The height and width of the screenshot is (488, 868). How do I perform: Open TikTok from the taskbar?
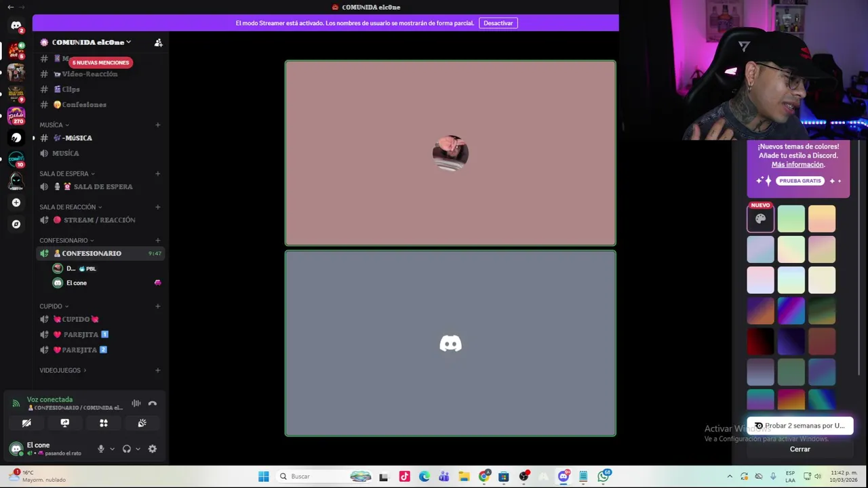point(405,476)
